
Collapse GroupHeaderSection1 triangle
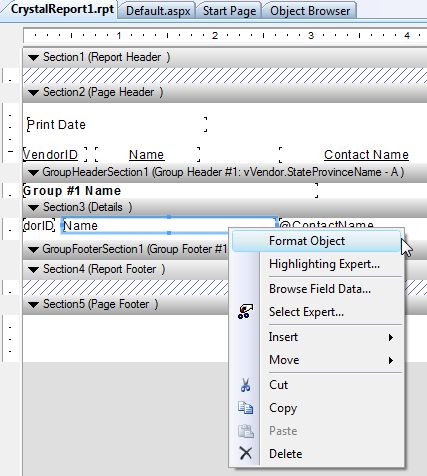33,173
